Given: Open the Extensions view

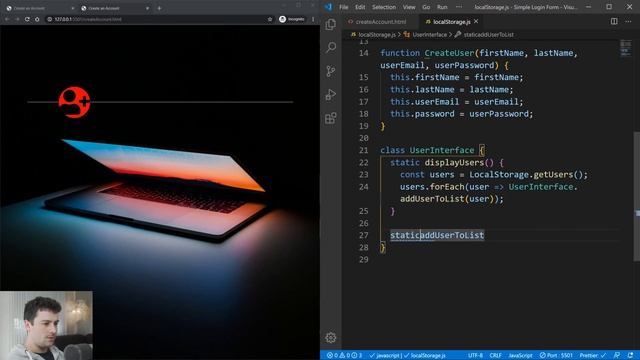Looking at the screenshot, I should click(x=331, y=118).
